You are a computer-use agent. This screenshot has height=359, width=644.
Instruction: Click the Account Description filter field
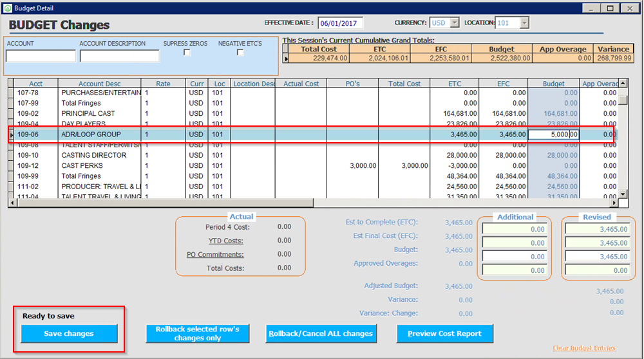pyautogui.click(x=120, y=56)
